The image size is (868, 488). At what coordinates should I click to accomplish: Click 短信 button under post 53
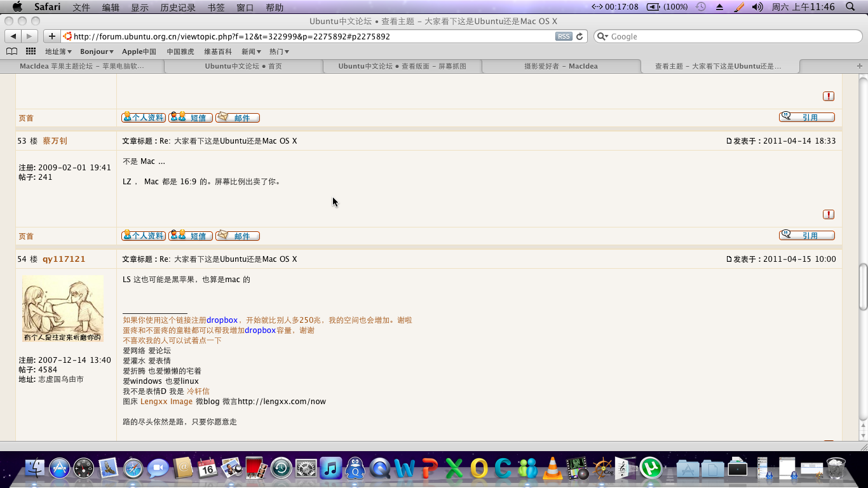pyautogui.click(x=191, y=236)
